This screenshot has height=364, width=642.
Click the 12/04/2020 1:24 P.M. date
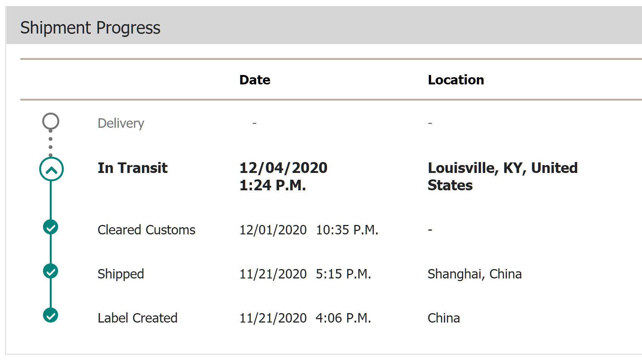(283, 177)
